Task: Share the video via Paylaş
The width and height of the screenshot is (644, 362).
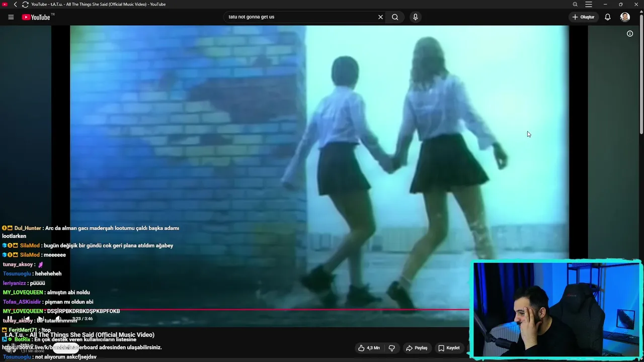Action: point(417,348)
